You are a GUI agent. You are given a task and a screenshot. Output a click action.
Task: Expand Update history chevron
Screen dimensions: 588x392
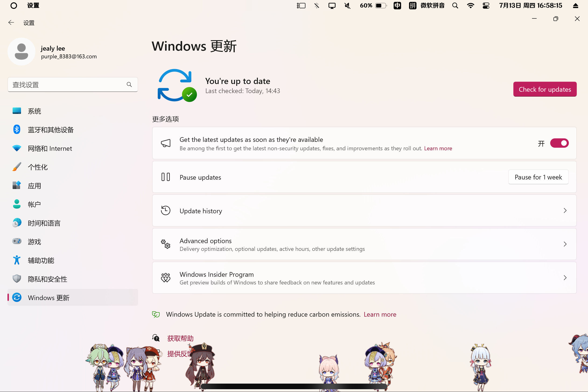[x=565, y=210]
